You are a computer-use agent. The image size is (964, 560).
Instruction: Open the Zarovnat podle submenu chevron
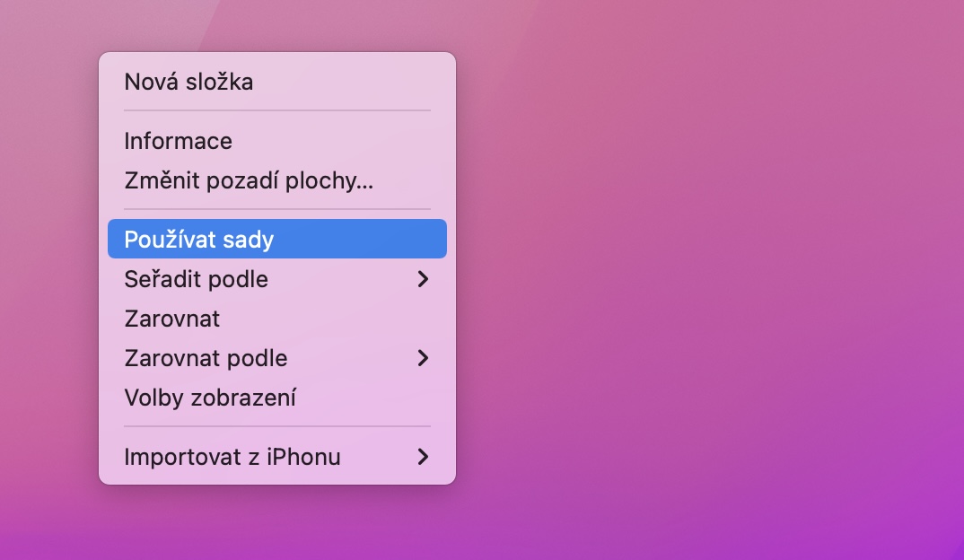click(x=424, y=358)
